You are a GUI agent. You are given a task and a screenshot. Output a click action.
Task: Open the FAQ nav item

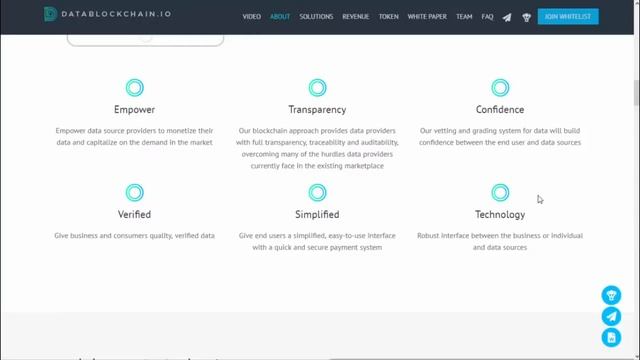[487, 17]
